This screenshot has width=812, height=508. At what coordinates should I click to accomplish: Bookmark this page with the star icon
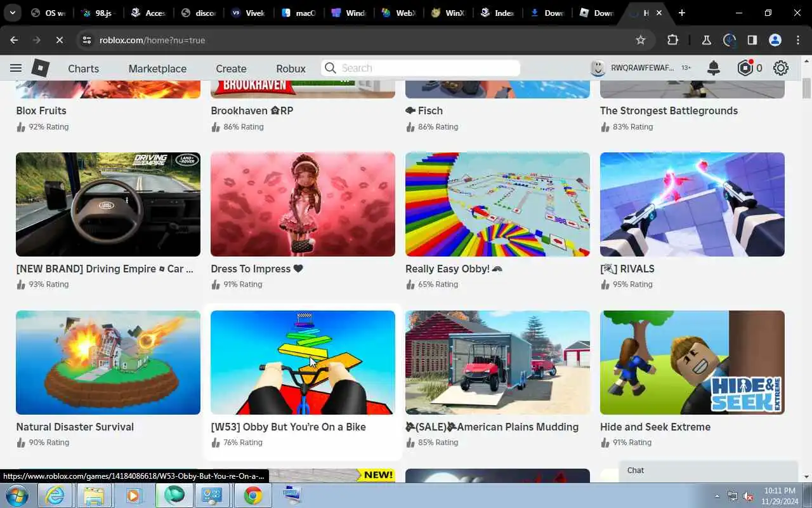(x=641, y=40)
